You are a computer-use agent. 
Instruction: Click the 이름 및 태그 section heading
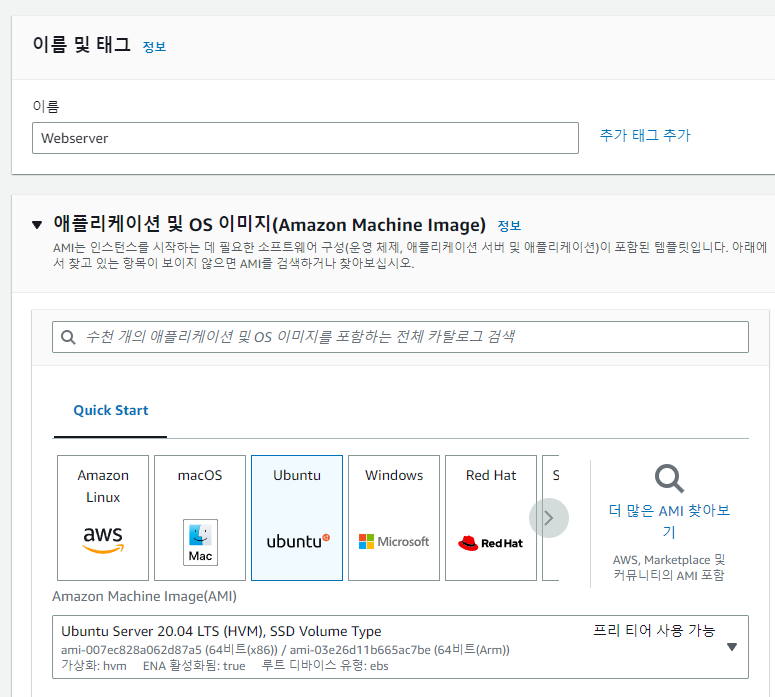(x=82, y=44)
